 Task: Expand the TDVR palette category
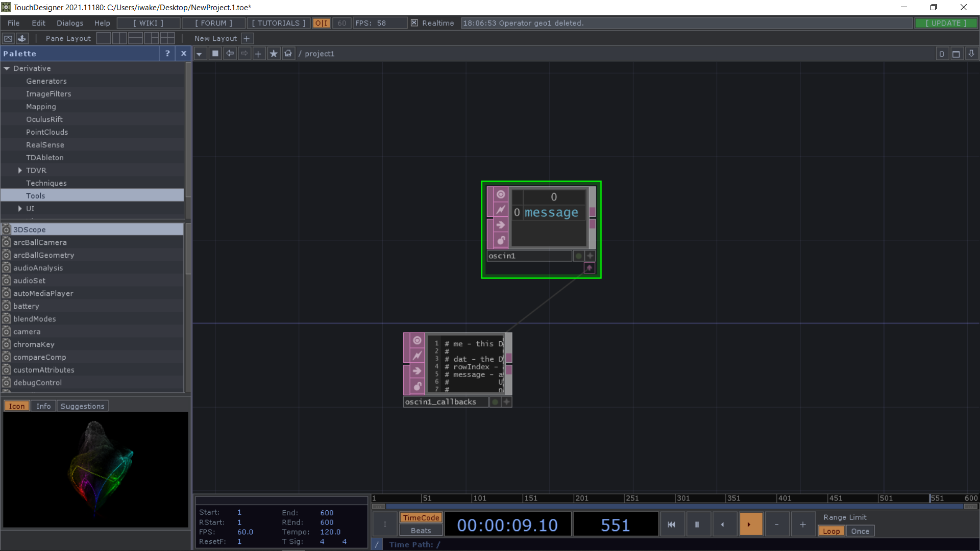(x=19, y=170)
